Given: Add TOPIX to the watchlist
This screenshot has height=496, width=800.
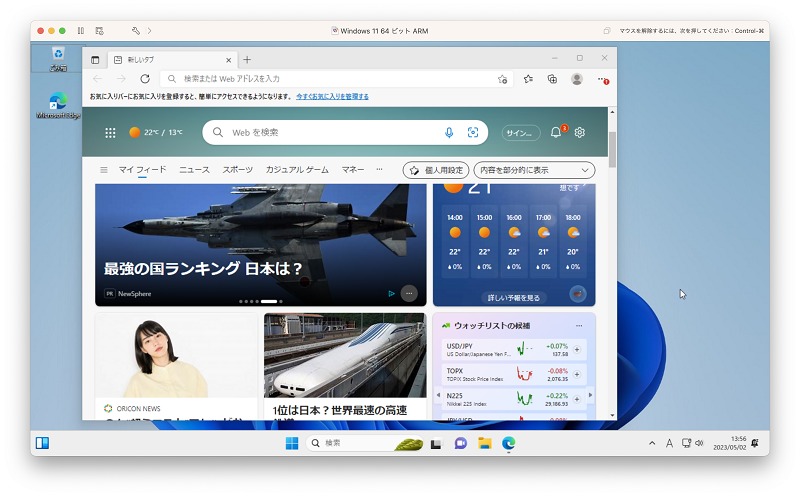Looking at the screenshot, I should point(577,375).
